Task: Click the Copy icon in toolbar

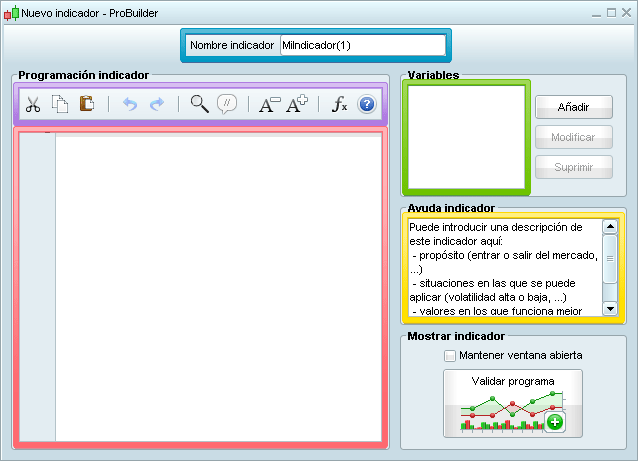Action: [60, 104]
